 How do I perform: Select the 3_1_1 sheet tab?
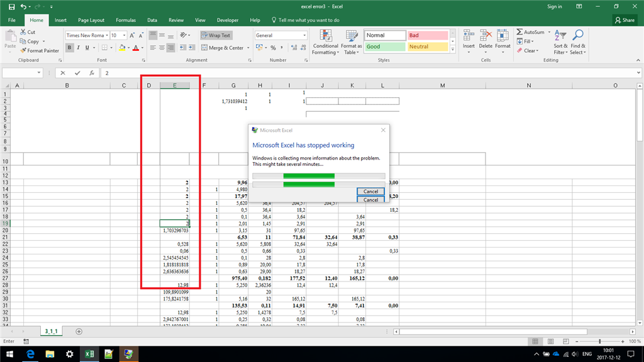click(52, 331)
